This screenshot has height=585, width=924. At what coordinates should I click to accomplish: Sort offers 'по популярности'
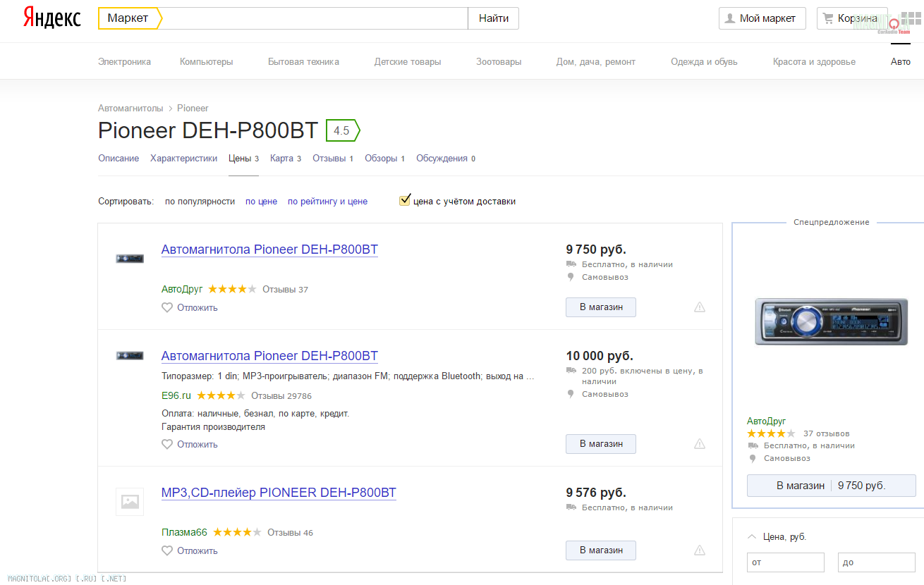pyautogui.click(x=200, y=202)
